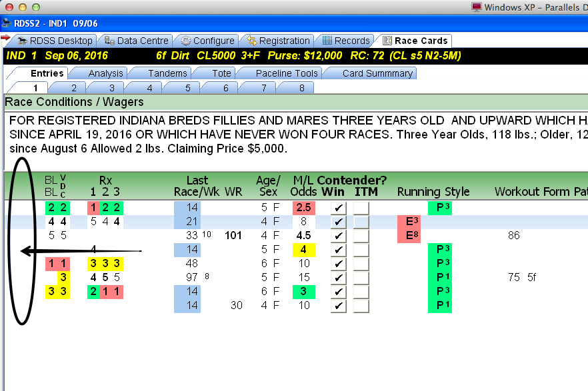Click the 97 last race value

click(x=191, y=278)
